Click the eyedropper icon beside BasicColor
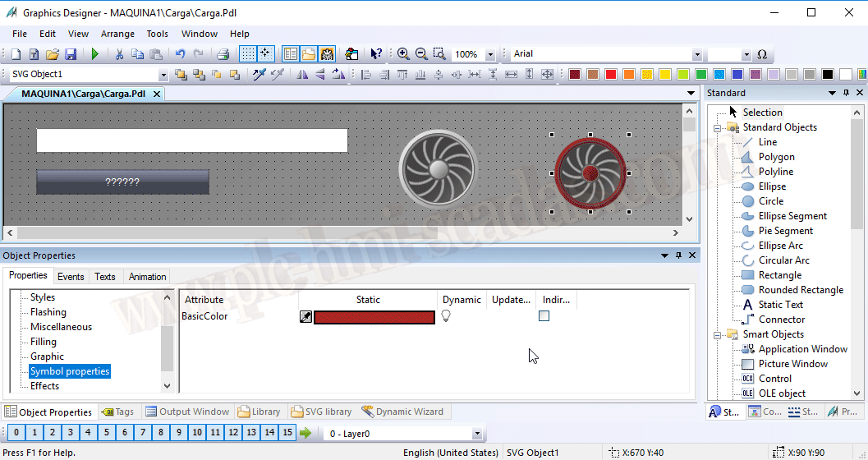Viewport: 868px width, 460px height. point(305,317)
